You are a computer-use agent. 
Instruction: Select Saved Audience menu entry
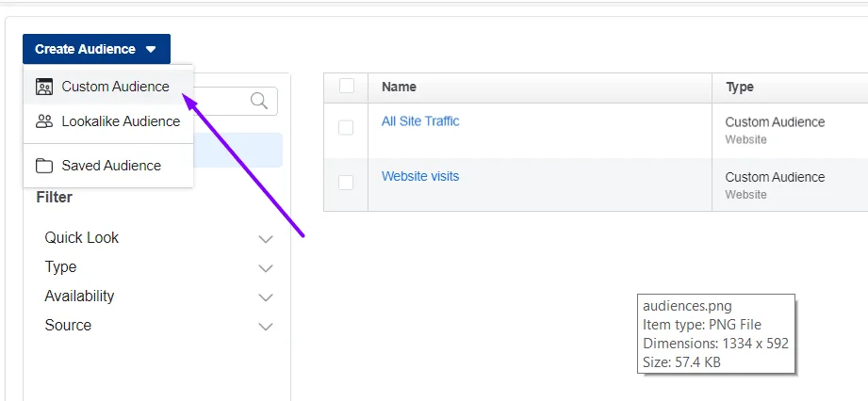pos(108,166)
